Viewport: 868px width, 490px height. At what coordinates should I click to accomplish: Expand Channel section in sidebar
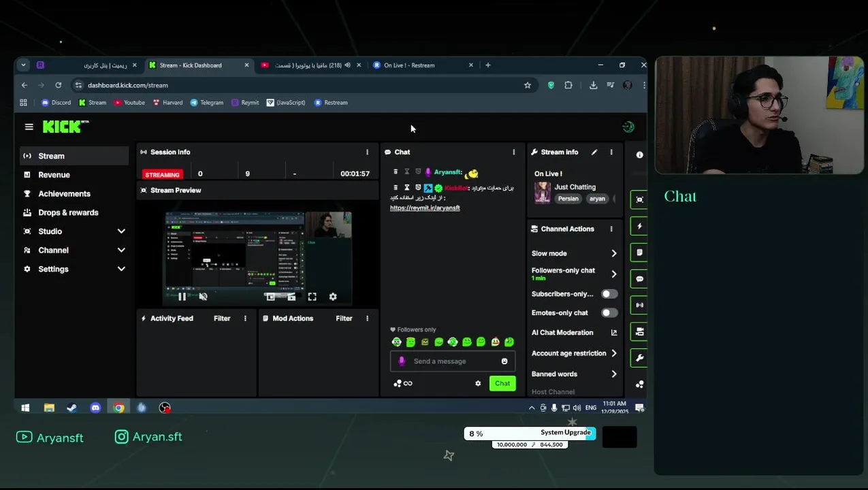tap(74, 250)
